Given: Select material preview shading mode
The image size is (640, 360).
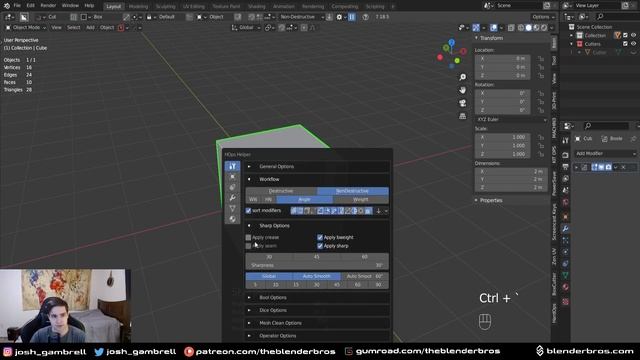Looking at the screenshot, I should click(536, 28).
